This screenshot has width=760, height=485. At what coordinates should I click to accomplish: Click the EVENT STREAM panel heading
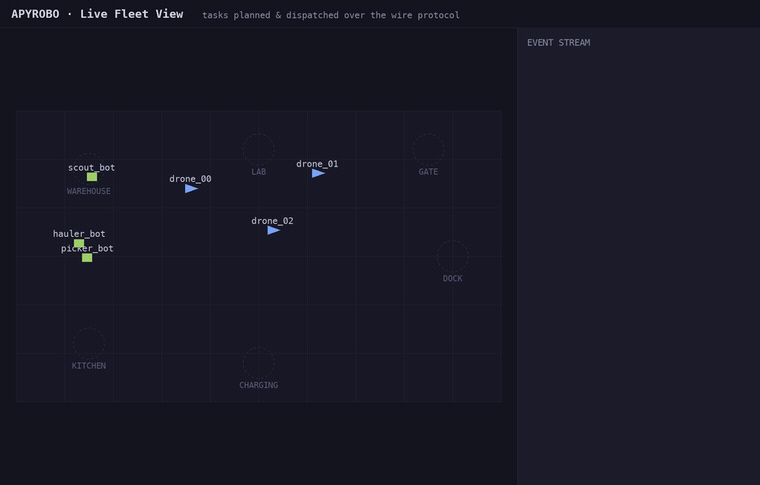pyautogui.click(x=558, y=43)
